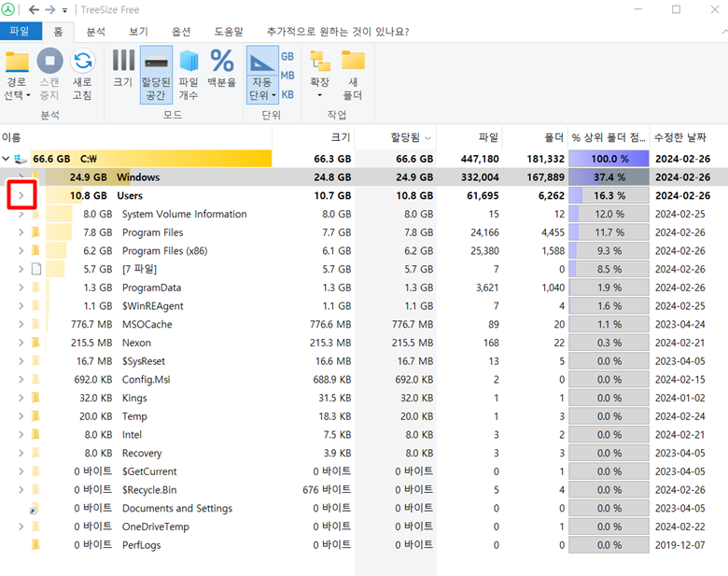Select the OneDriveTemp folder name
The image size is (728, 576).
156,527
